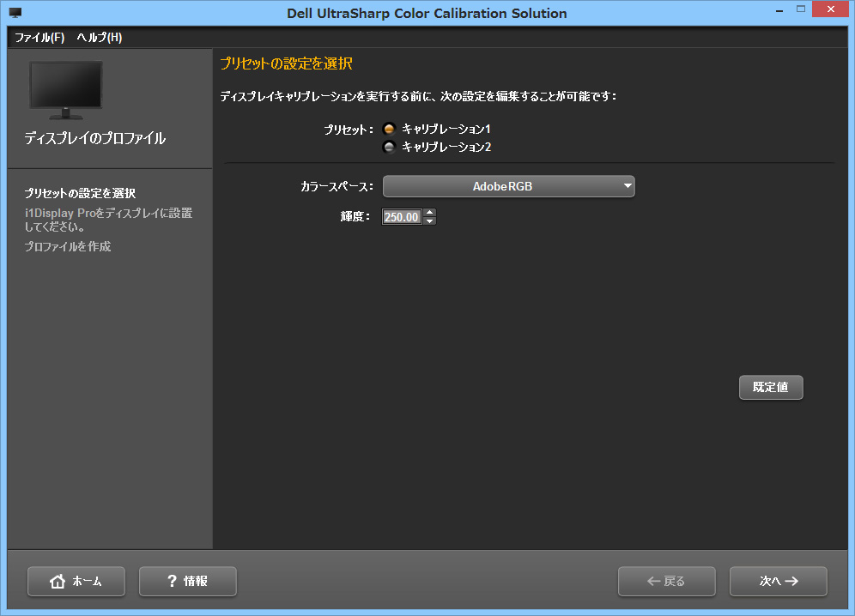This screenshot has height=616, width=855.
Task: Click the 輝度 value input field
Action: [401, 216]
